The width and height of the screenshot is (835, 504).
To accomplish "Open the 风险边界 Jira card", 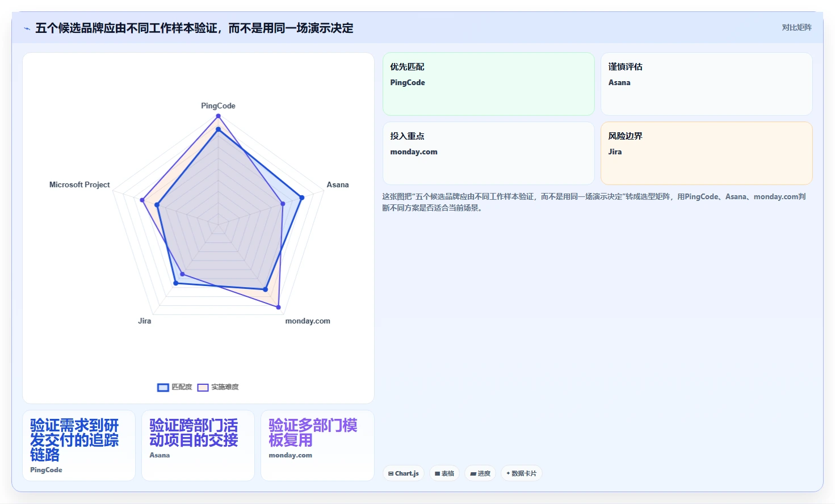I will tap(707, 153).
